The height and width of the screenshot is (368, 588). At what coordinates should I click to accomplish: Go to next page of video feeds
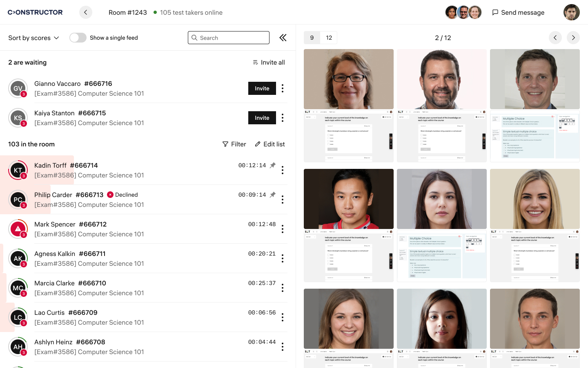(x=573, y=38)
